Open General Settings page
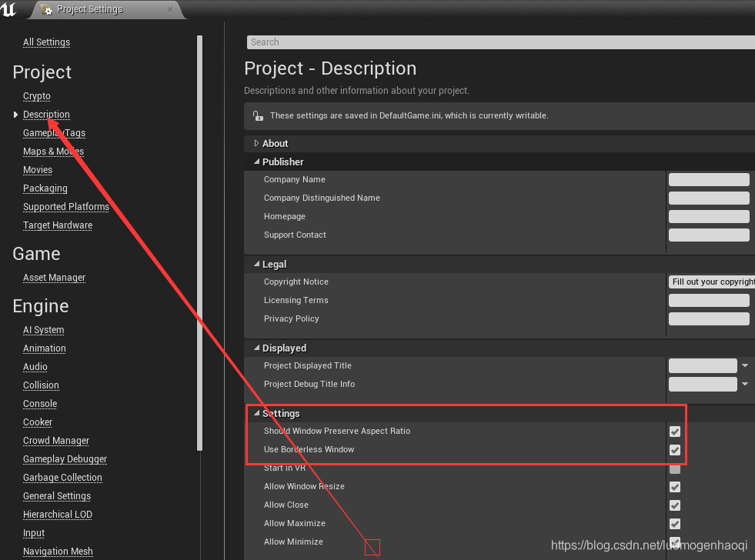Image resolution: width=755 pixels, height=560 pixels. tap(57, 496)
